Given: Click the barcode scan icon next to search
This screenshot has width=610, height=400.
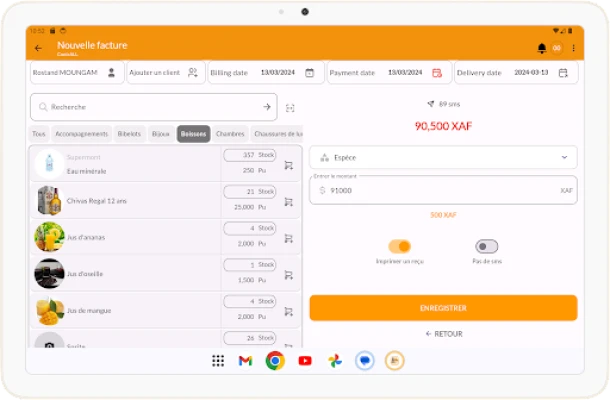Looking at the screenshot, I should click(x=290, y=107).
